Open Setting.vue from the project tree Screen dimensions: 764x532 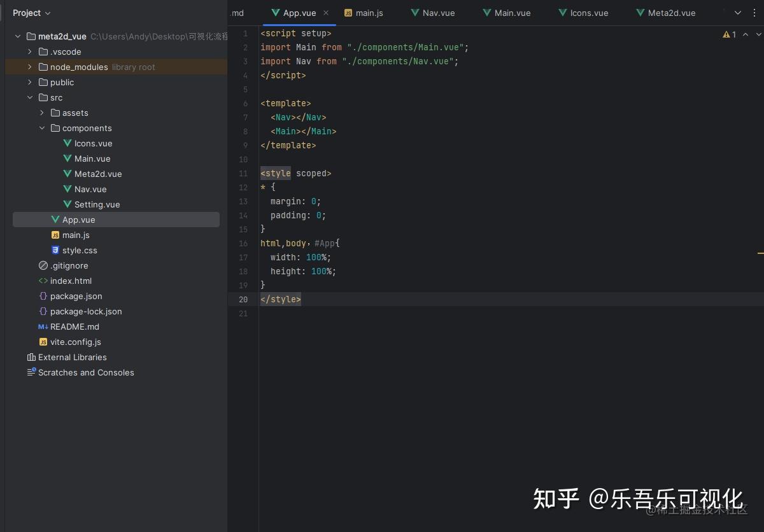click(97, 204)
